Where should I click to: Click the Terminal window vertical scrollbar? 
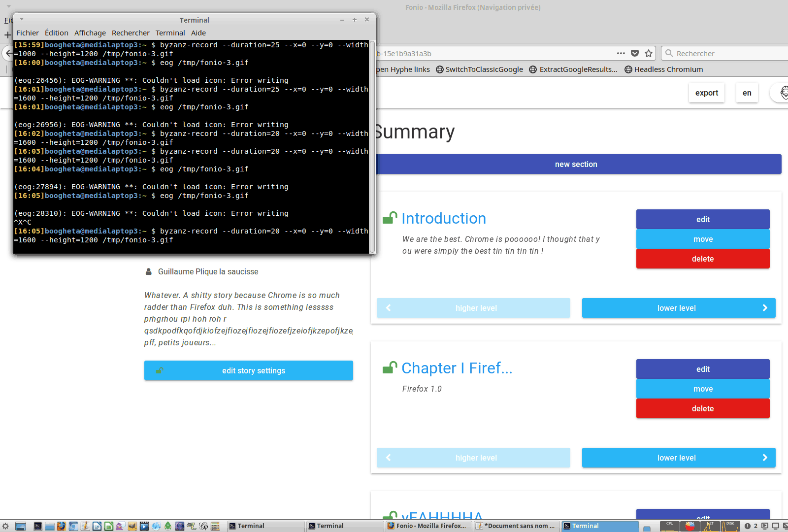(x=372, y=146)
